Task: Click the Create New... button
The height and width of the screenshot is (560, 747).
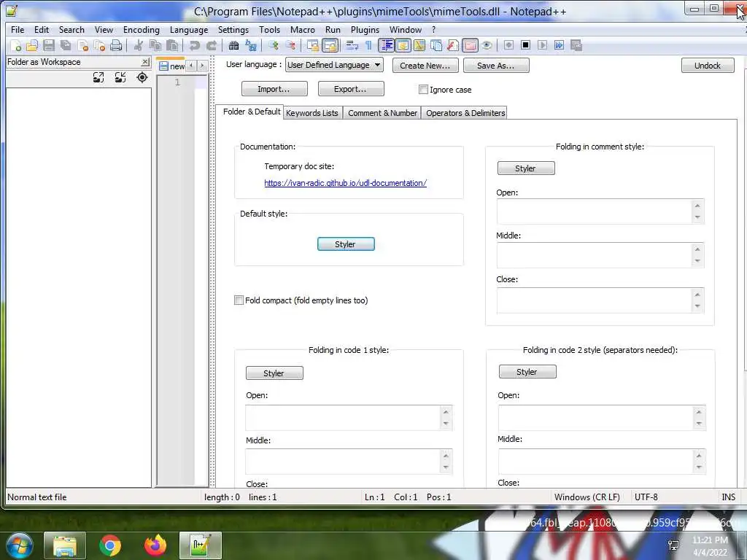Action: (x=425, y=65)
